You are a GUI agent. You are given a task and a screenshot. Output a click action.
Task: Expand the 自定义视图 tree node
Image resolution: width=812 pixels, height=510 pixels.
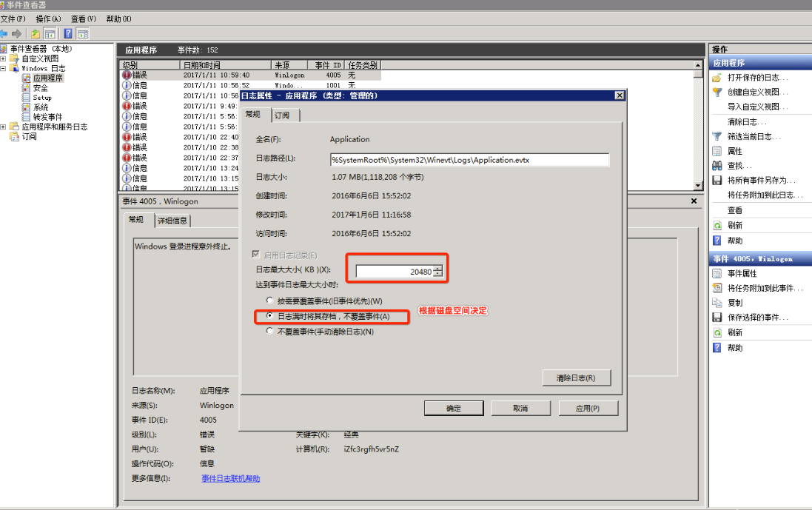tap(4, 58)
